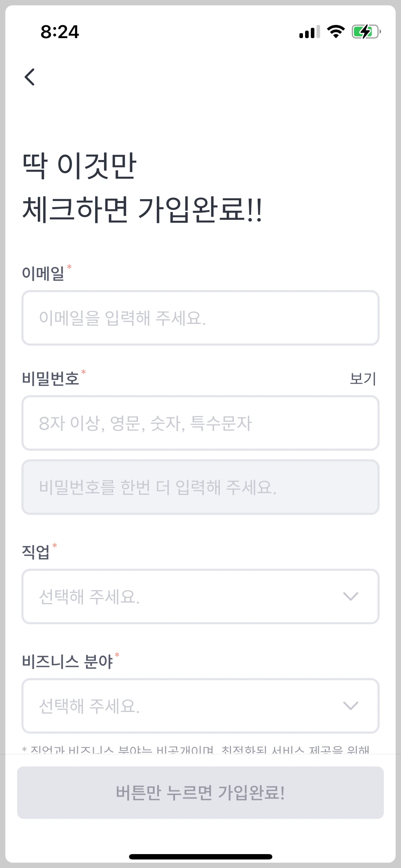Click the chevron arrow in the 직업 field
The image size is (401, 868).
(350, 596)
